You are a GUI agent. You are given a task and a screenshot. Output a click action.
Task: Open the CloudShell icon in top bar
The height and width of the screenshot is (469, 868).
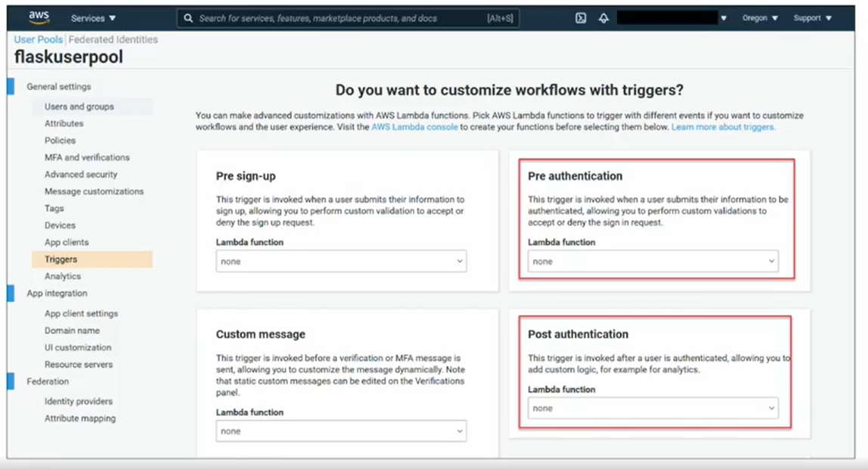[x=580, y=18]
